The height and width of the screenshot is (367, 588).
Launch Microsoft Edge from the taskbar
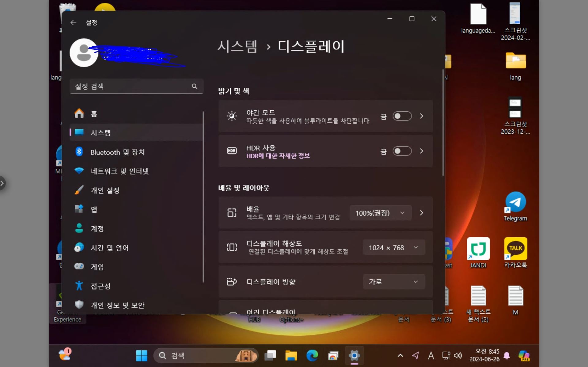tap(312, 356)
